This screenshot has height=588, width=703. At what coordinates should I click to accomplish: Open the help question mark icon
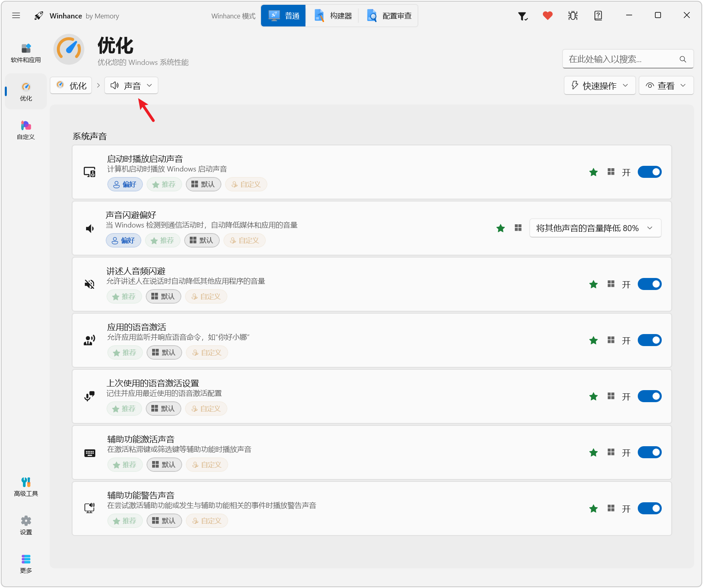(598, 16)
